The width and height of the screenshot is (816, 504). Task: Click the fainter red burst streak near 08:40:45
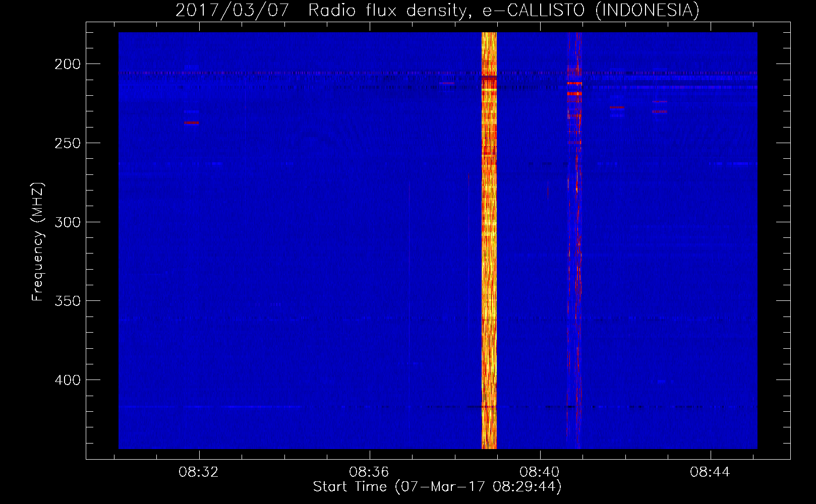[x=574, y=240]
